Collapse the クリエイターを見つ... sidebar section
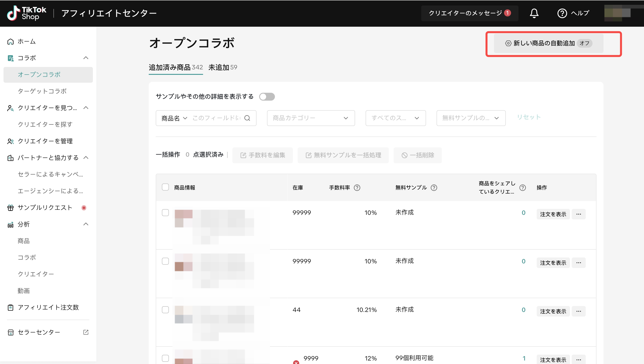The height and width of the screenshot is (364, 644). [86, 108]
